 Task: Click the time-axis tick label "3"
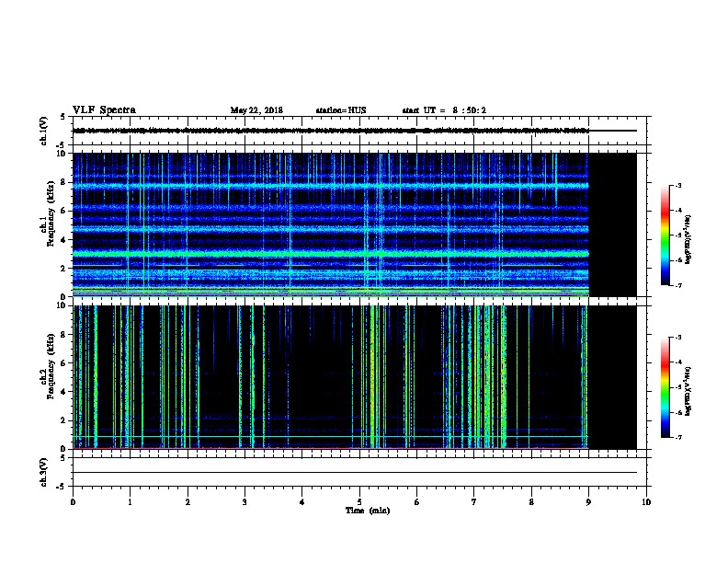[x=245, y=502]
